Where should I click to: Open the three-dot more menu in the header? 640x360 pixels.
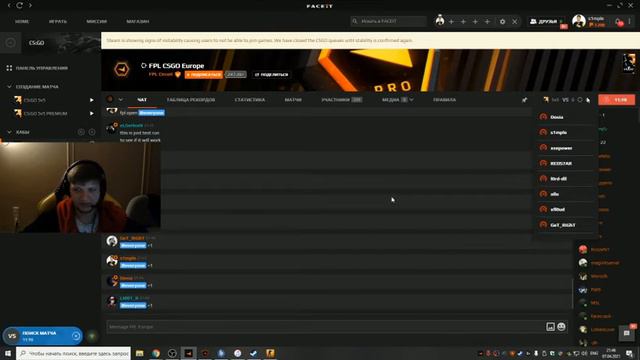tap(630, 21)
